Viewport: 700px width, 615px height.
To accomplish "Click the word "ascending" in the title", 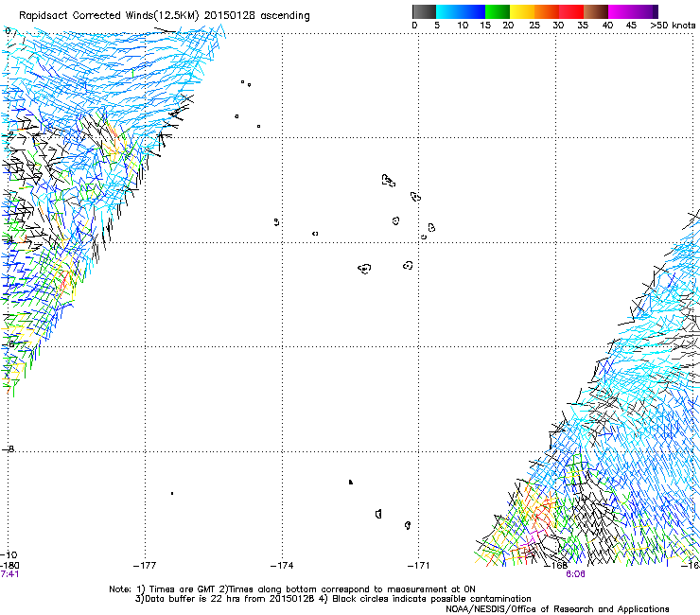I will (285, 16).
